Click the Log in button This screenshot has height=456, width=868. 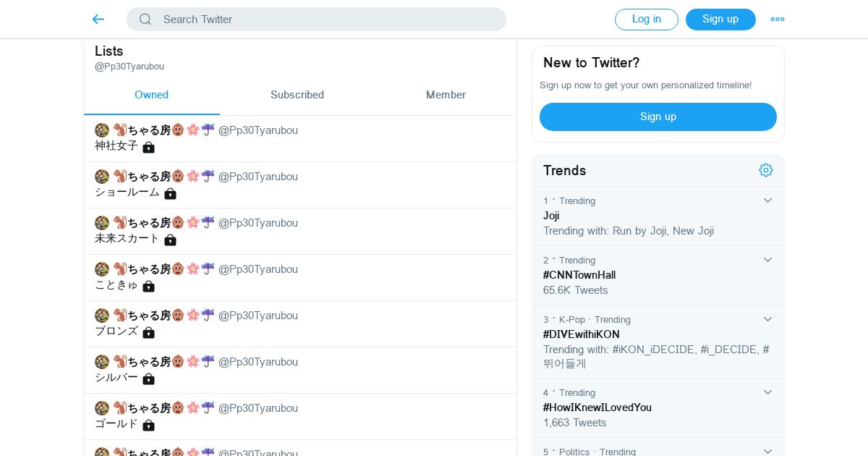646,20
